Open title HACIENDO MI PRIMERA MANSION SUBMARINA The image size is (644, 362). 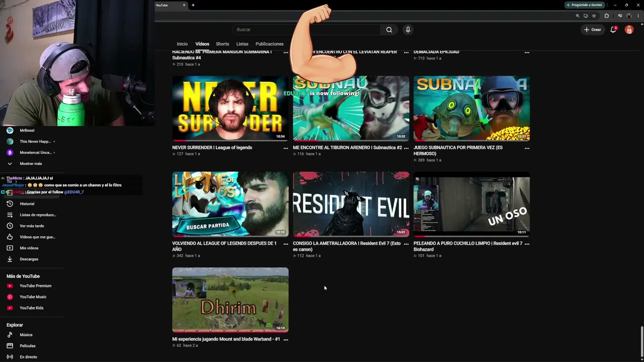coord(222,55)
